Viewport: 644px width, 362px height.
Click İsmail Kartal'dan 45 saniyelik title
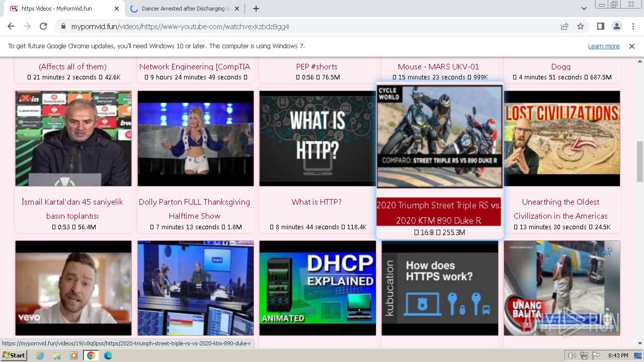click(72, 209)
